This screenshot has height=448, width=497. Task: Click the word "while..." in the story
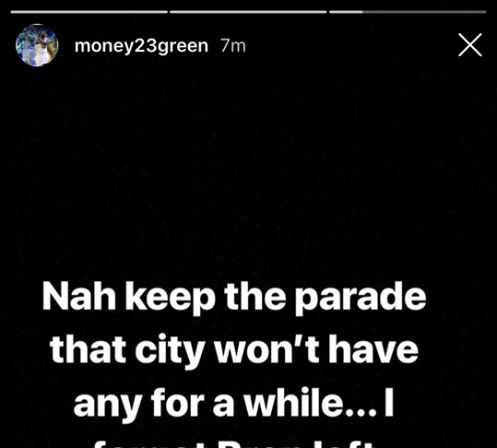pos(311,403)
